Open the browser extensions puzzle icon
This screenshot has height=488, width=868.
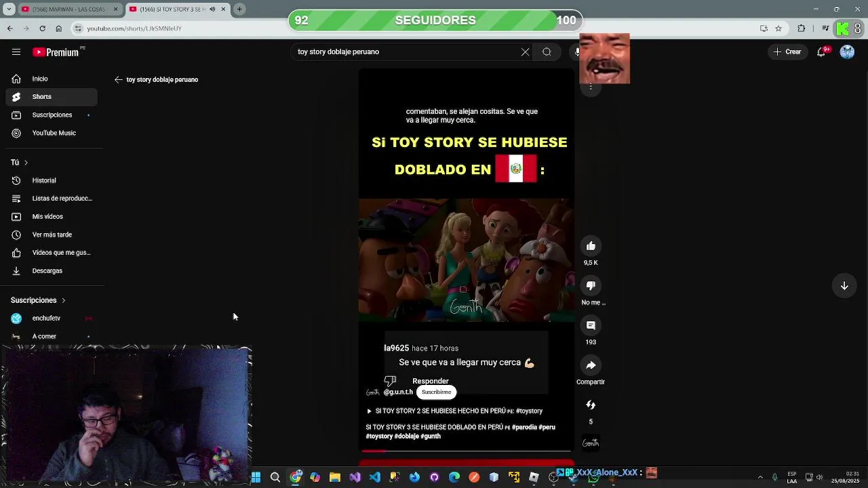click(802, 28)
